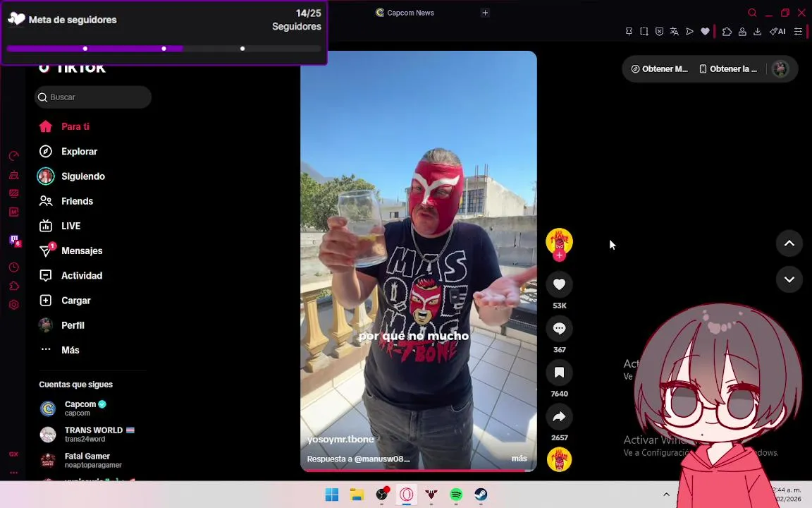Open the creator avatar above like button
Image resolution: width=812 pixels, height=508 pixels.
coord(559,241)
